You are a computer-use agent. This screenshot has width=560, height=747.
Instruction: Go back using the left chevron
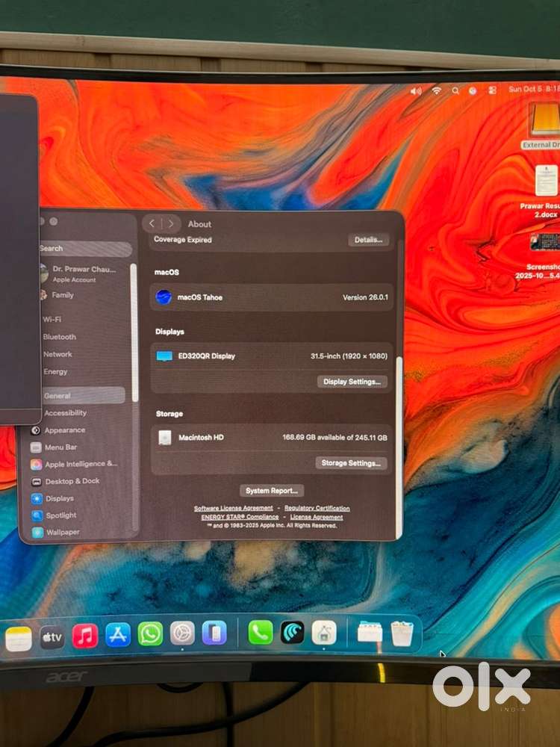pos(152,223)
